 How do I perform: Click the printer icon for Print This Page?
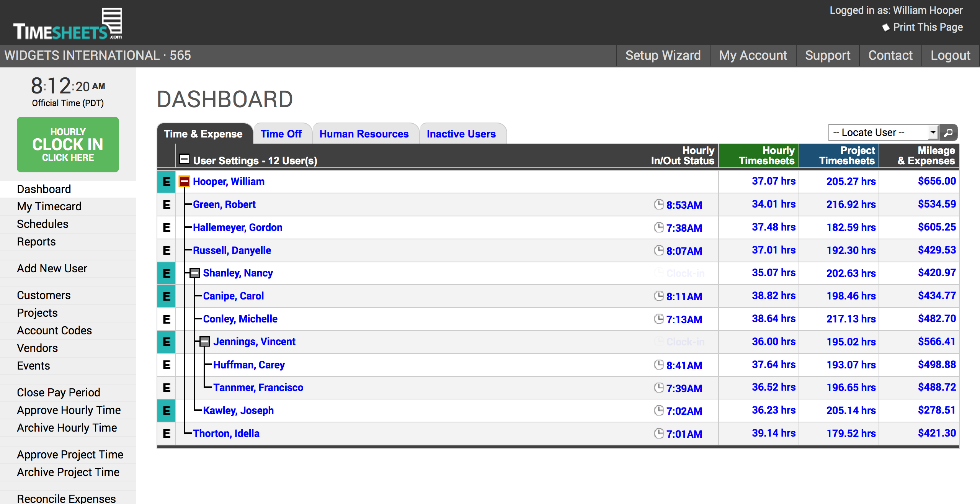[x=886, y=27]
